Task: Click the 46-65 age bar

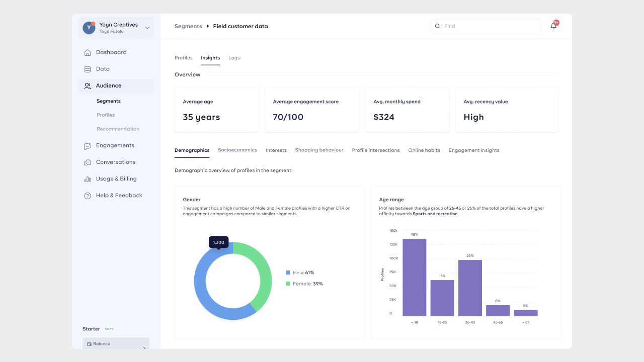Action: 498,311
